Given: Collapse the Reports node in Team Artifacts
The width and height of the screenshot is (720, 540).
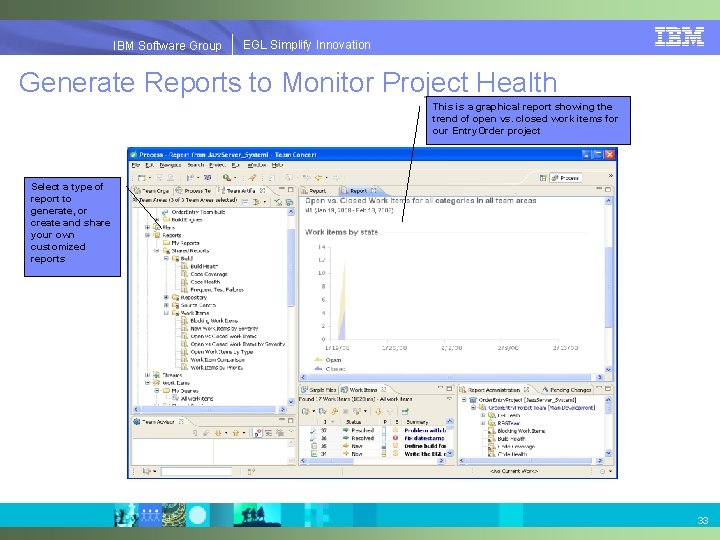Looking at the screenshot, I should point(147,235).
